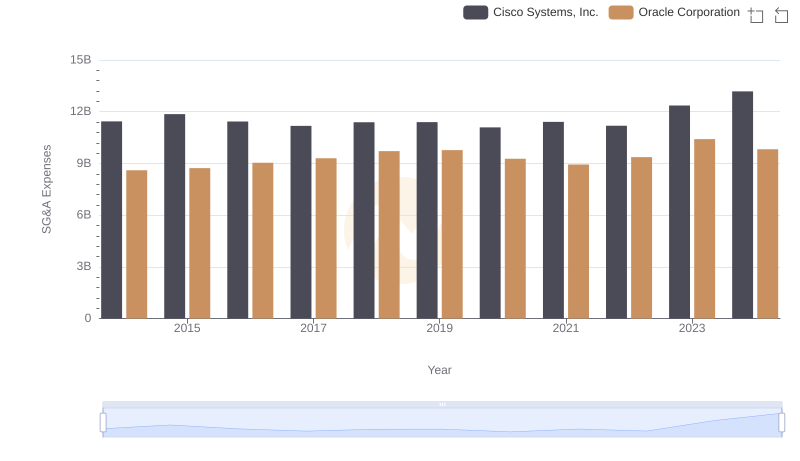Click the 9B y-axis label
Image resolution: width=800 pixels, height=461 pixels.
(x=84, y=163)
